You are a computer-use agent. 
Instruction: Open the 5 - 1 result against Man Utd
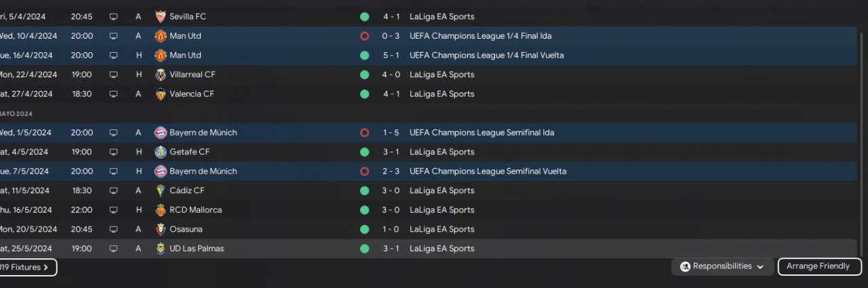[390, 56]
